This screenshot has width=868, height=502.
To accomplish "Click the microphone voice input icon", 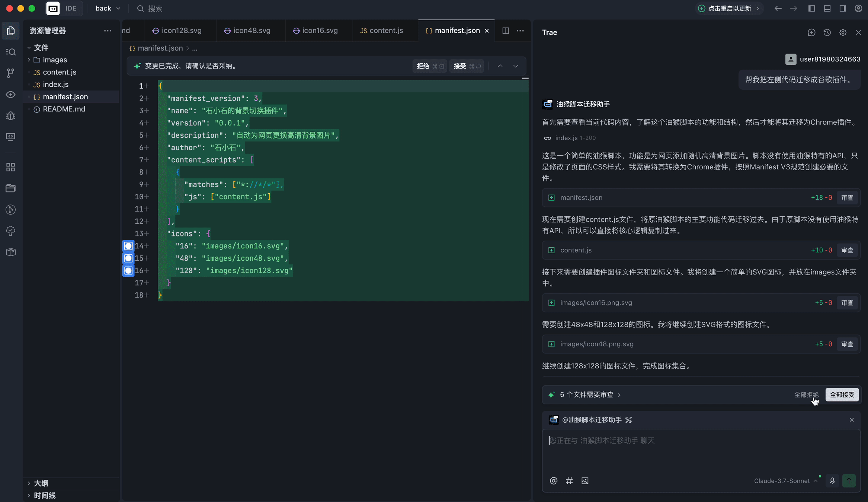I will (x=832, y=481).
